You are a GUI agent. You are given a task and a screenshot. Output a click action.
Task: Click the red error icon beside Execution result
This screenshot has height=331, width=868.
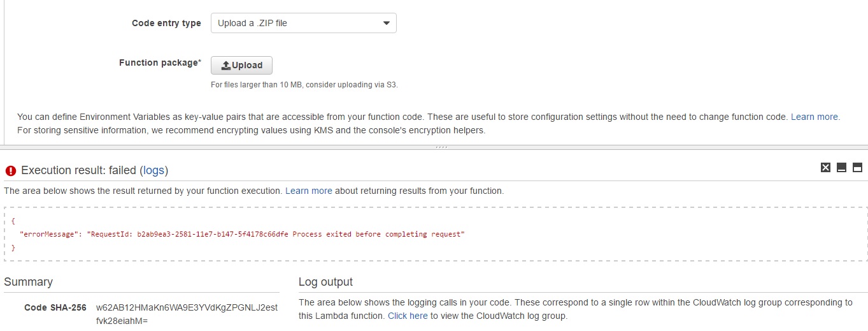(11, 170)
